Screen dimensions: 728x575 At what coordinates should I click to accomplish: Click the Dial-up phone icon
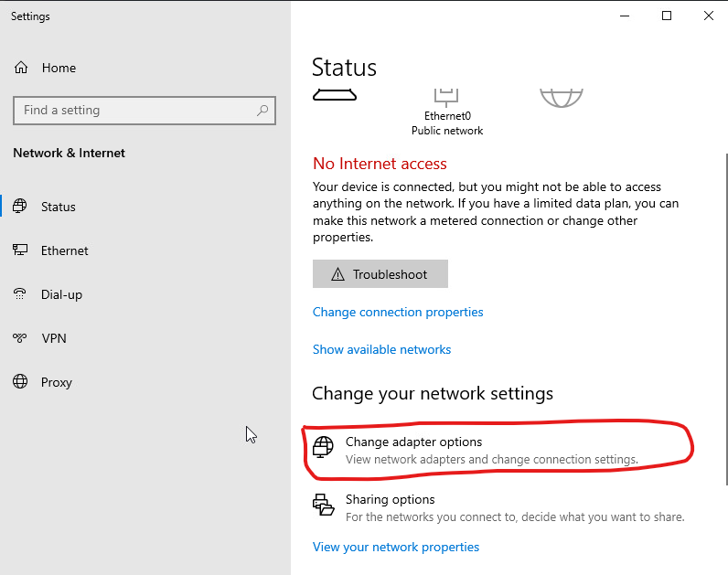[x=20, y=293]
